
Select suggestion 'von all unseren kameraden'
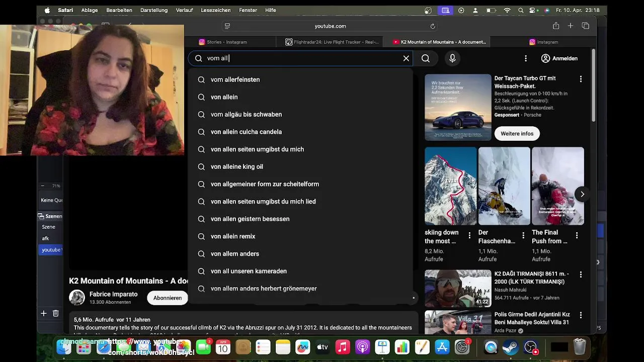300,271
